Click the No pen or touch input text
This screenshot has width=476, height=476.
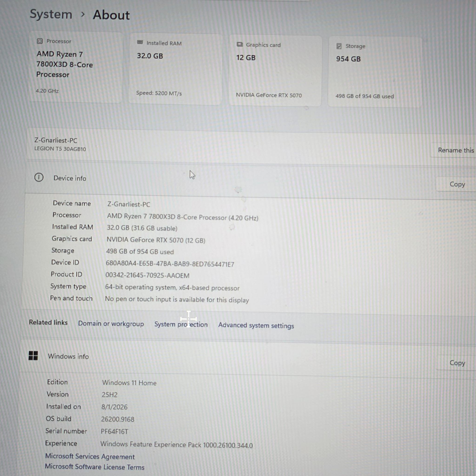pyautogui.click(x=177, y=299)
